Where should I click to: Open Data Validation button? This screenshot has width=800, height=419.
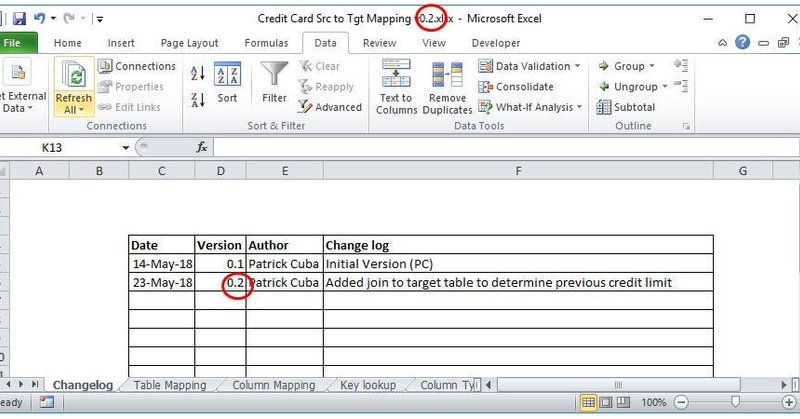pos(524,66)
